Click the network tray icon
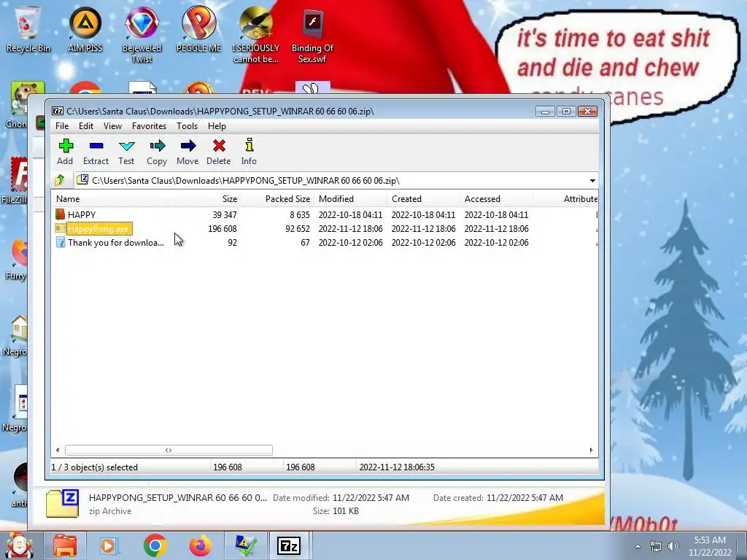The width and height of the screenshot is (747, 560). pyautogui.click(x=656, y=546)
